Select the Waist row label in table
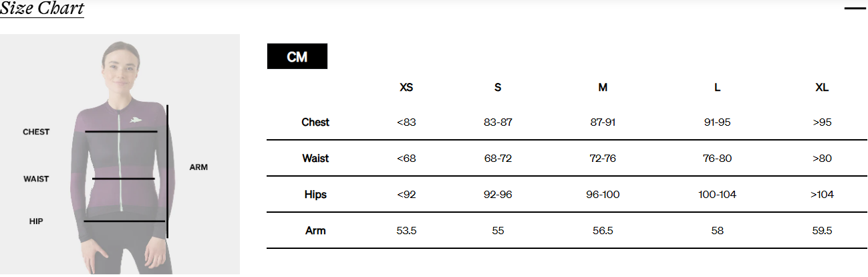Screen dimensions: 868x277 coord(315,159)
